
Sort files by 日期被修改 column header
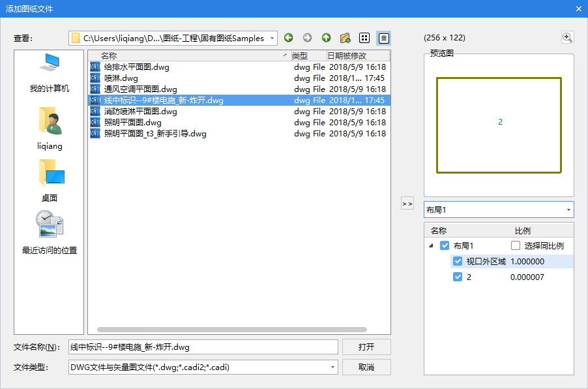click(356, 56)
